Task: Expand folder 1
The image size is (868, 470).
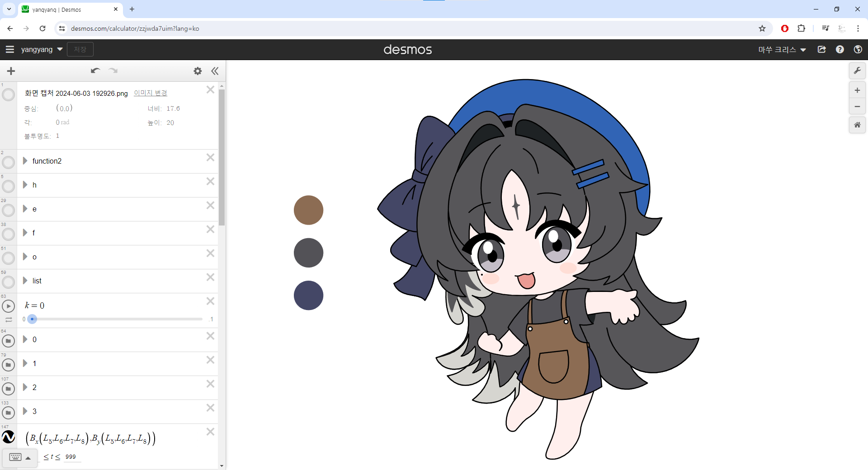Action: click(x=25, y=363)
